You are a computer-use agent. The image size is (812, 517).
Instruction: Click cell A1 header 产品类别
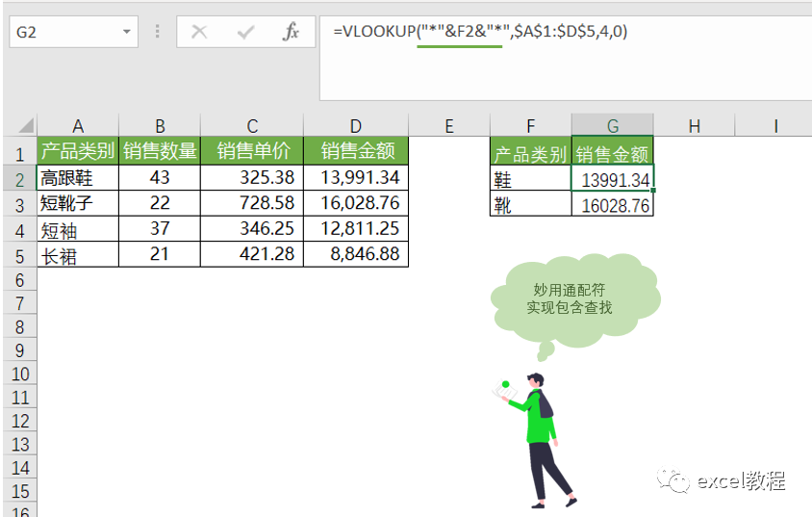(x=78, y=151)
